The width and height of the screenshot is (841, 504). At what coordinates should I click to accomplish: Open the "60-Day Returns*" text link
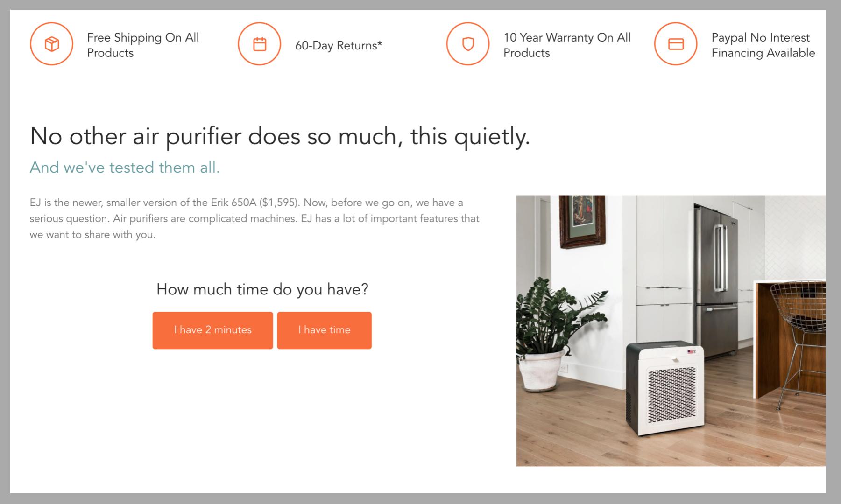click(339, 45)
